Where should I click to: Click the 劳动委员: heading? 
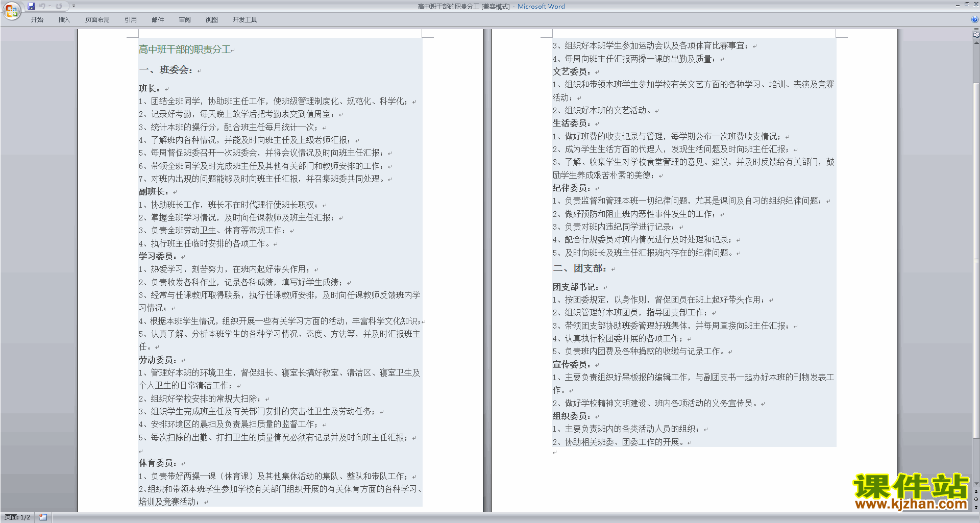point(158,360)
